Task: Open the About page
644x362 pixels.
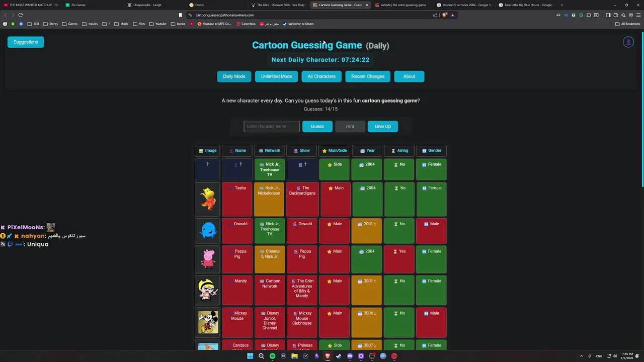Action: coord(409,76)
